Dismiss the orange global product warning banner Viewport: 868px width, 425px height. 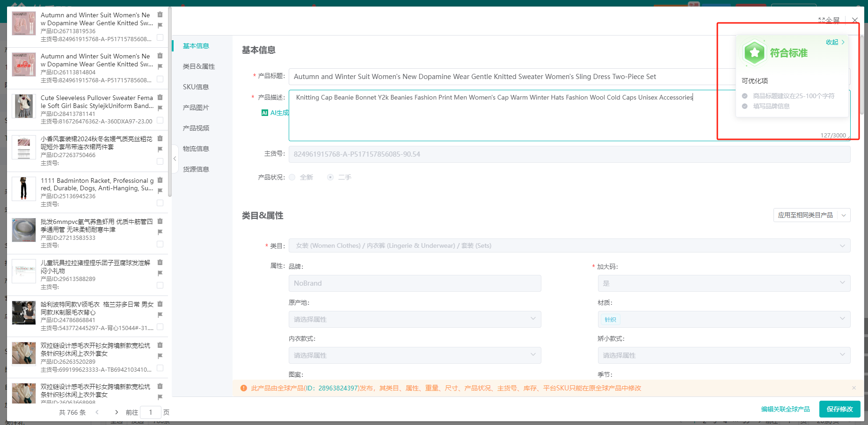[x=853, y=388]
